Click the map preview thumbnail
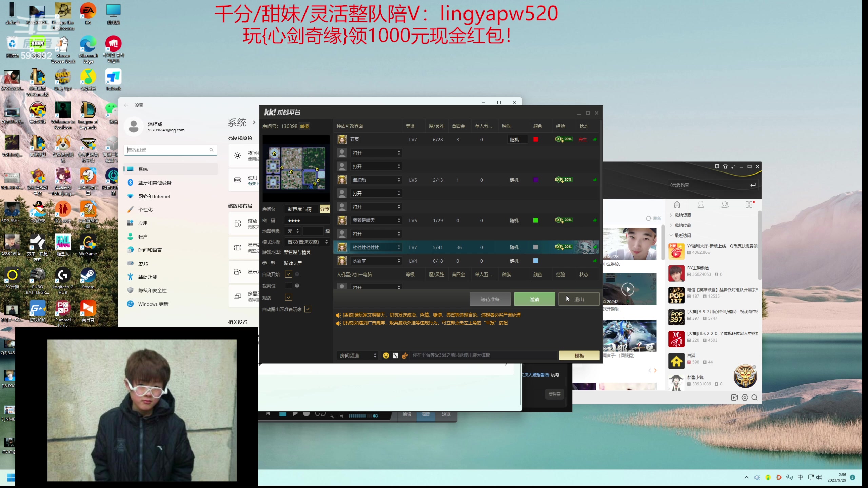The height and width of the screenshot is (488, 868). point(296,168)
